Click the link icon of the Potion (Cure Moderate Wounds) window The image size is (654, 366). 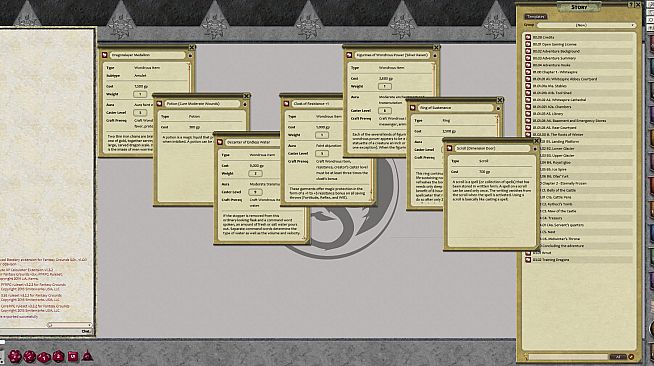pos(159,103)
